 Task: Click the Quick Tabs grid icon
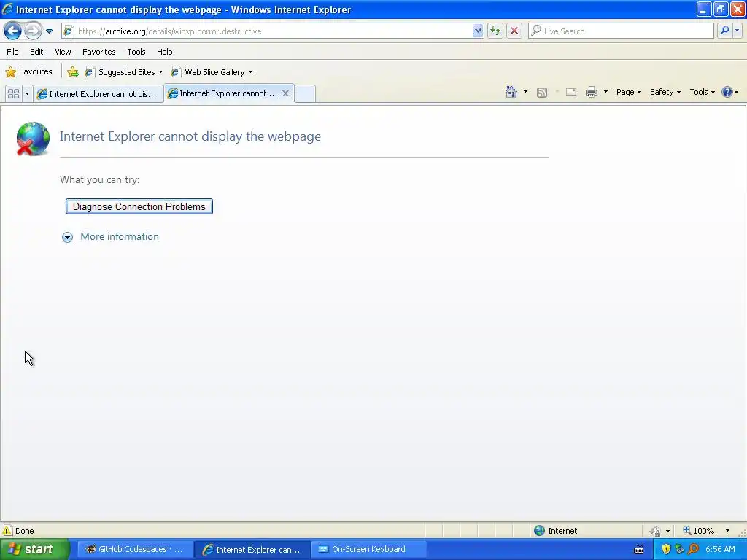13,94
